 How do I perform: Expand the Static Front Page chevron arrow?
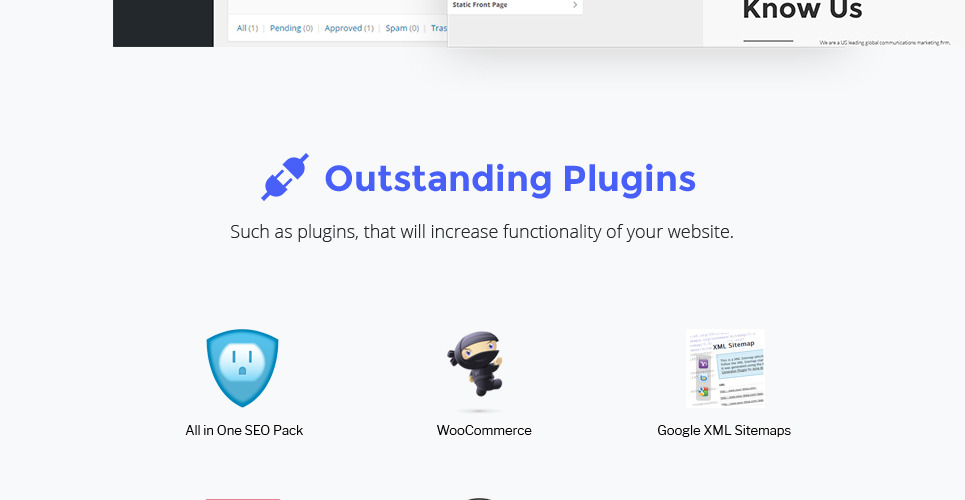coord(575,5)
